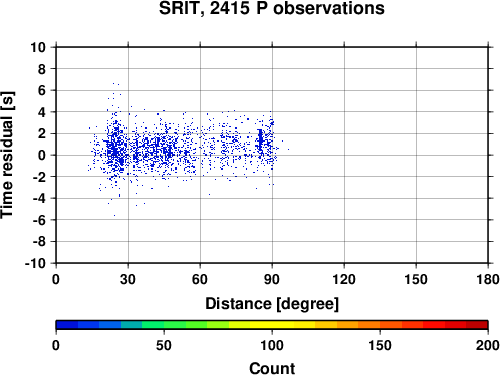The height and width of the screenshot is (375, 500).
Task: Click the -10 tick label on residual axis
Action: coord(35,263)
